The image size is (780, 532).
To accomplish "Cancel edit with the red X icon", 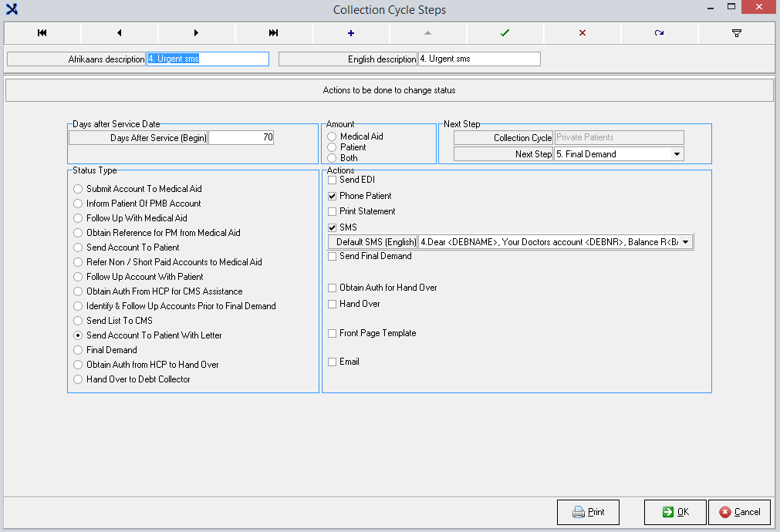I will 582,33.
